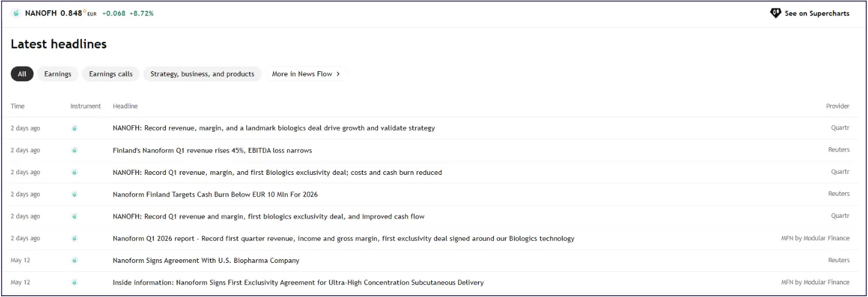Click 2 days ago time in landmark biologics deal row
The image size is (868, 297).
point(26,128)
